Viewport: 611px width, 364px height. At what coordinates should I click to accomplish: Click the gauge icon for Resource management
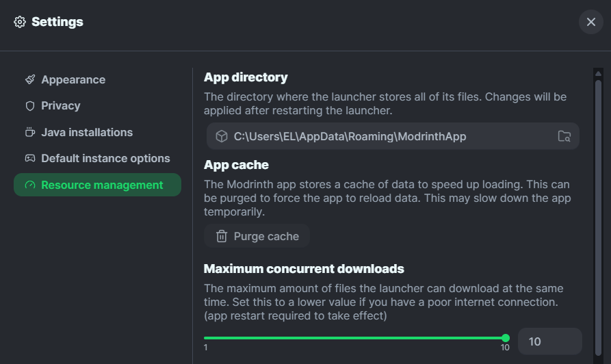(x=30, y=185)
